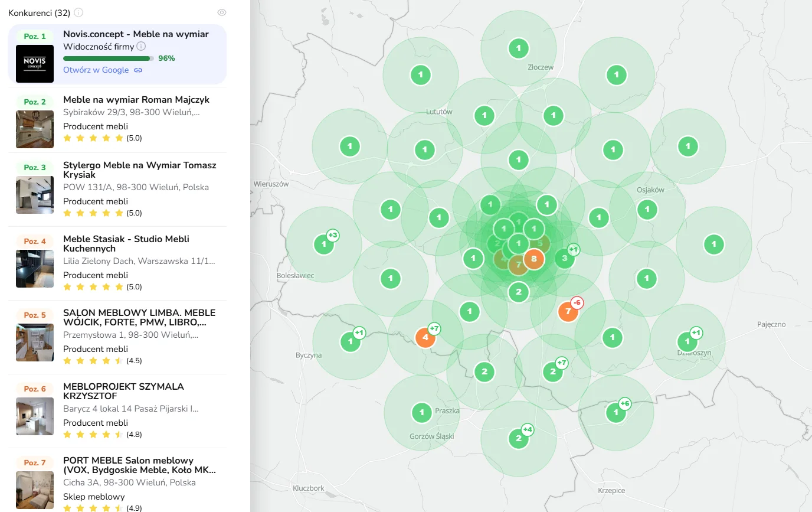812x512 pixels.
Task: Click Cicha 3A, 98-300 Wieluń address
Action: tap(129, 482)
